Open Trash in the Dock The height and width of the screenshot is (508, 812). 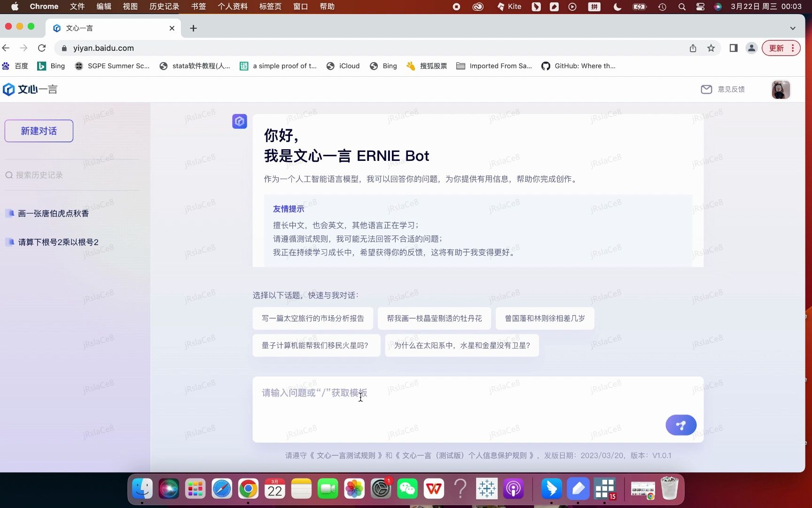[670, 489]
